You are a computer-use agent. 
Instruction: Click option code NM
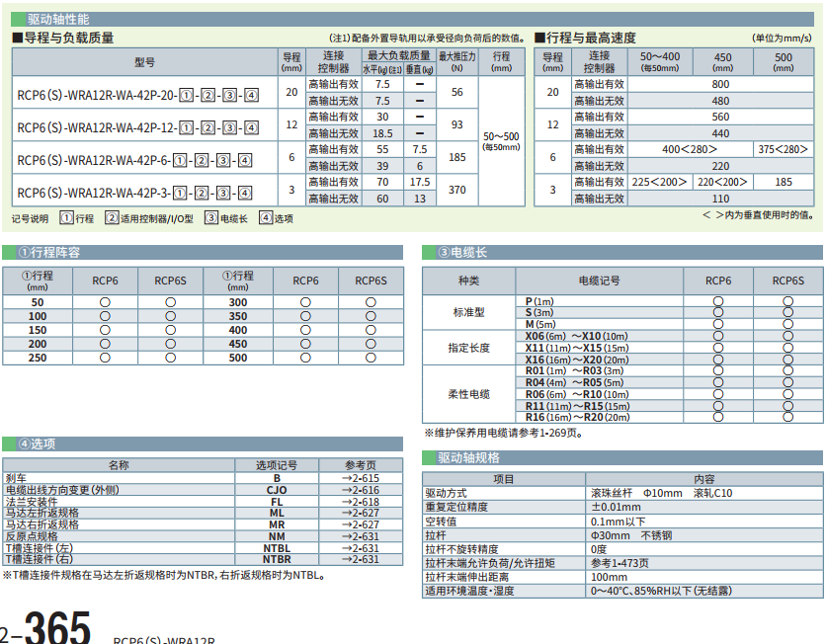(x=277, y=536)
